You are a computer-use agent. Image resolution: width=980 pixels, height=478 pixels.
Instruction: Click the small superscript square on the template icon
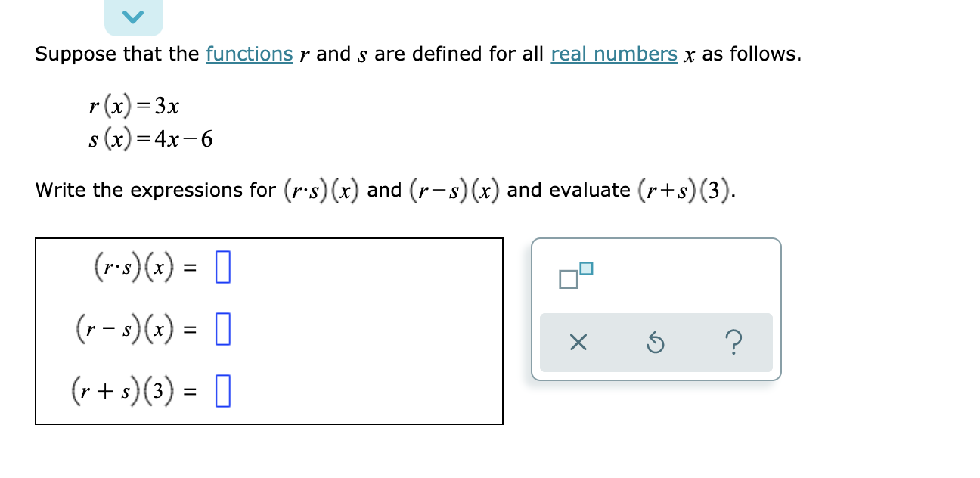point(588,269)
